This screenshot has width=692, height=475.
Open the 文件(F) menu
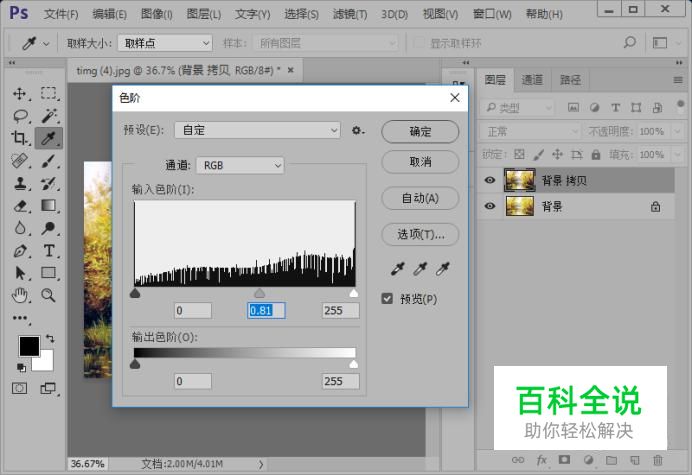tap(61, 14)
